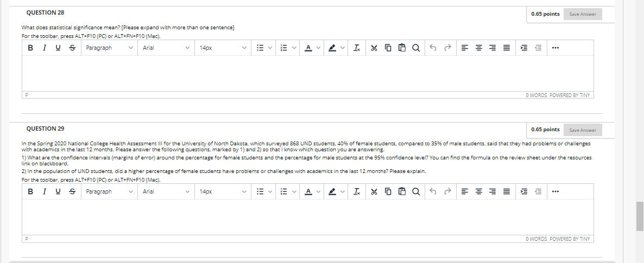Click numbered list icon in Question 28 toolbar

tap(283, 48)
